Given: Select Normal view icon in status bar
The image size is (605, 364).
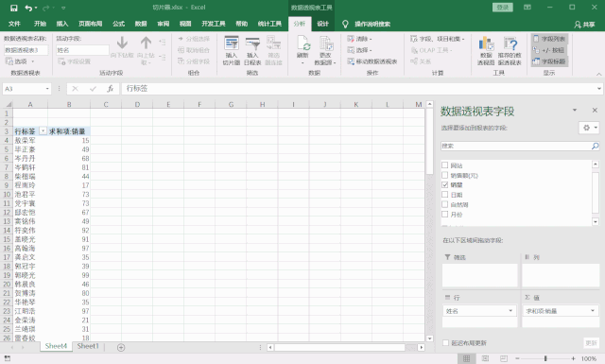Looking at the screenshot, I should tap(466, 358).
